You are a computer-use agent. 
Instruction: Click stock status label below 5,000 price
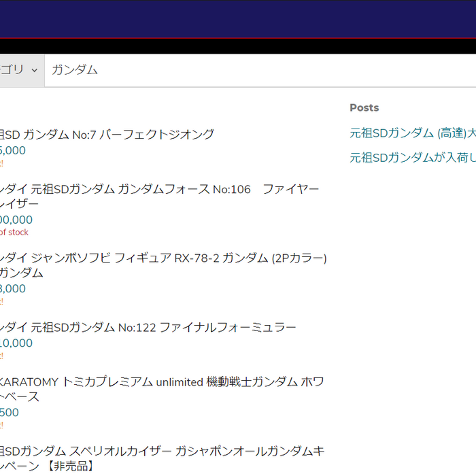2,163
